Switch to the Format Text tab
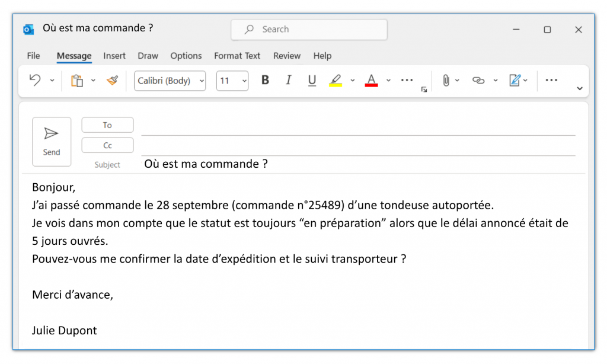The width and height of the screenshot is (607, 364). 237,56
